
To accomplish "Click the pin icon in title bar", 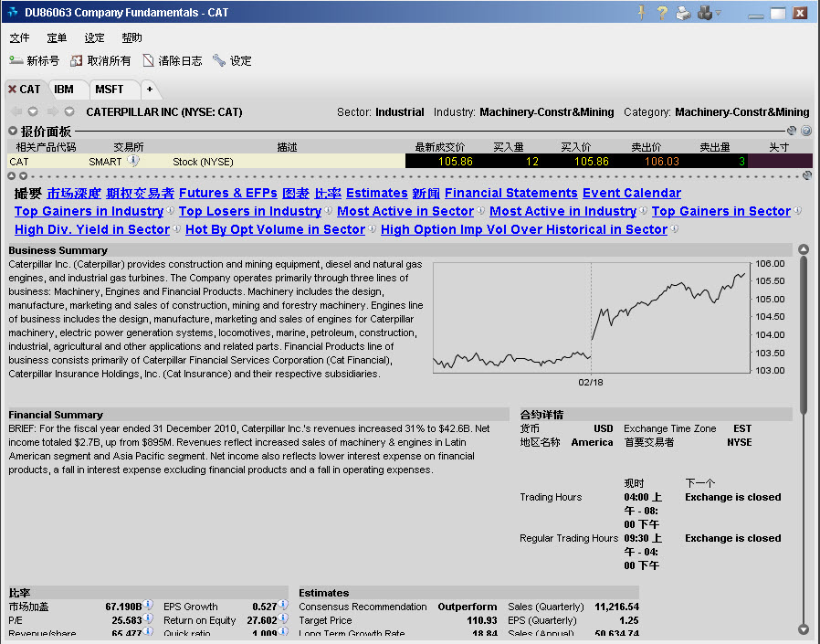I will coord(641,13).
